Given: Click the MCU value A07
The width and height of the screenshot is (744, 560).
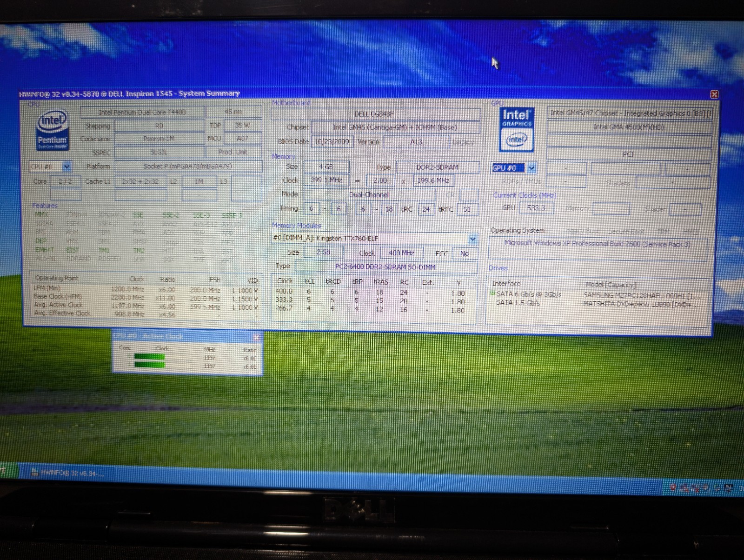Looking at the screenshot, I should pyautogui.click(x=242, y=138).
